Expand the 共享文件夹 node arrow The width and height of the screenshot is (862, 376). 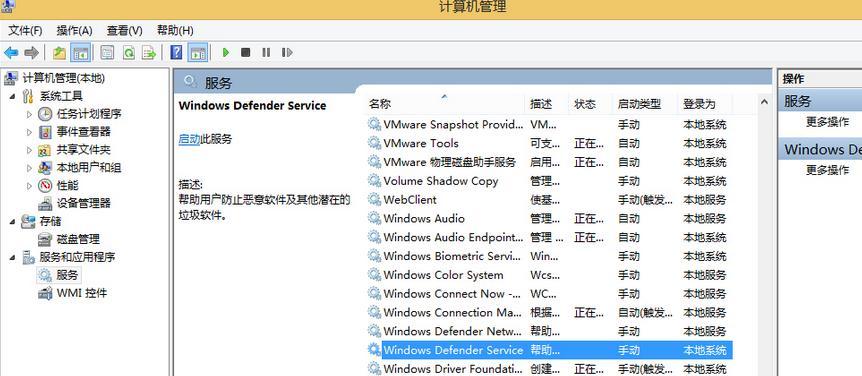(x=30, y=150)
